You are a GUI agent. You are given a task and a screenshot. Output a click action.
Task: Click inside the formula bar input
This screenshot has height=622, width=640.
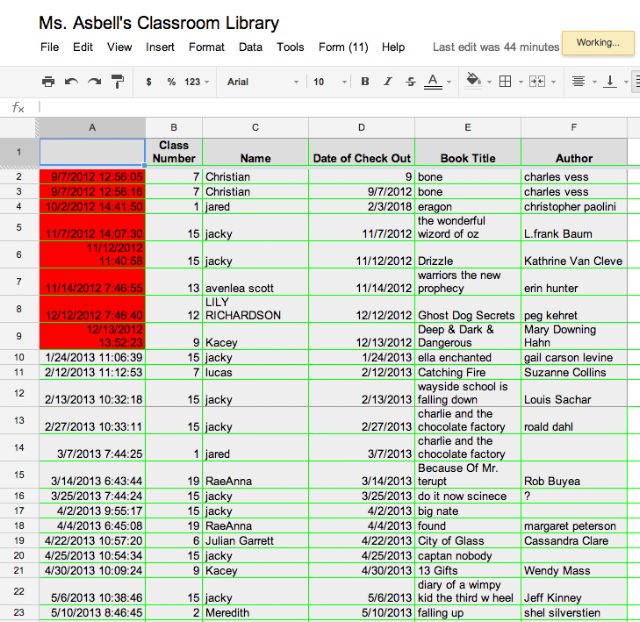(339, 108)
